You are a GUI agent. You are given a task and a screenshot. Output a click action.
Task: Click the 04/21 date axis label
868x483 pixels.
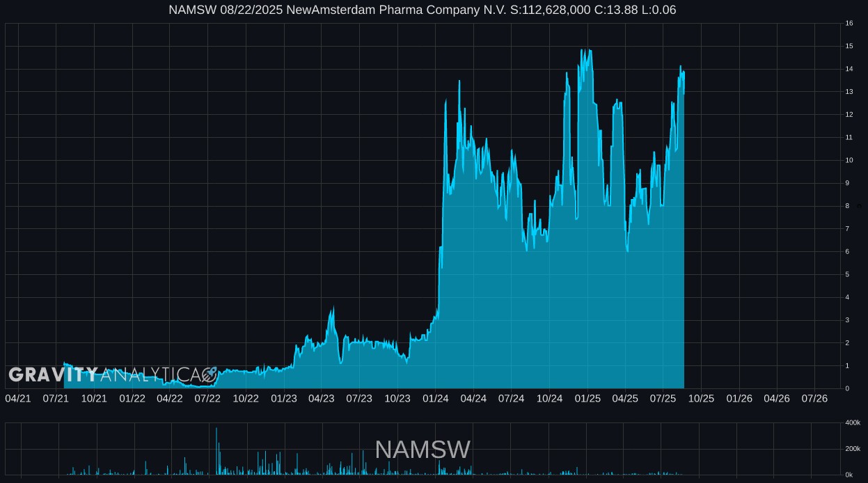(x=18, y=399)
